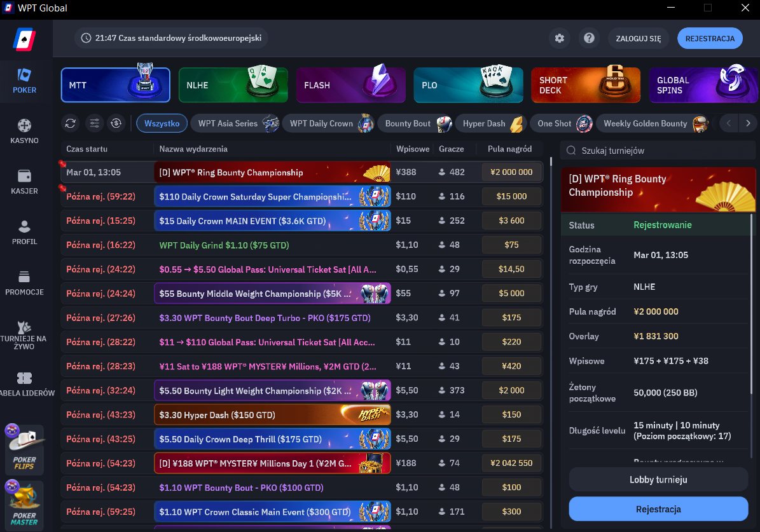
Task: Open the Poker section in the sidebar
Action: pos(24,81)
